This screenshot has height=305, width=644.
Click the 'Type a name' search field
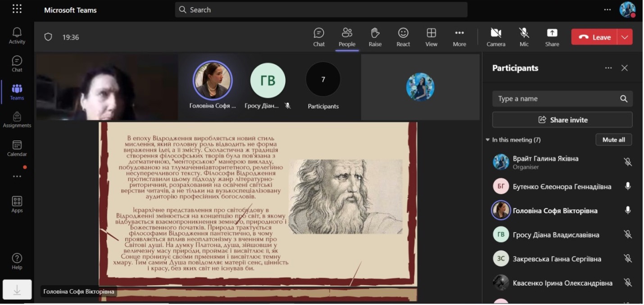coord(556,99)
